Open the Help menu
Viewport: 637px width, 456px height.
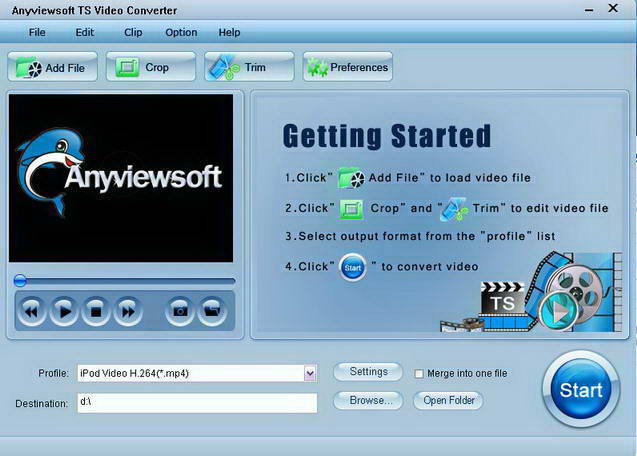click(x=229, y=32)
